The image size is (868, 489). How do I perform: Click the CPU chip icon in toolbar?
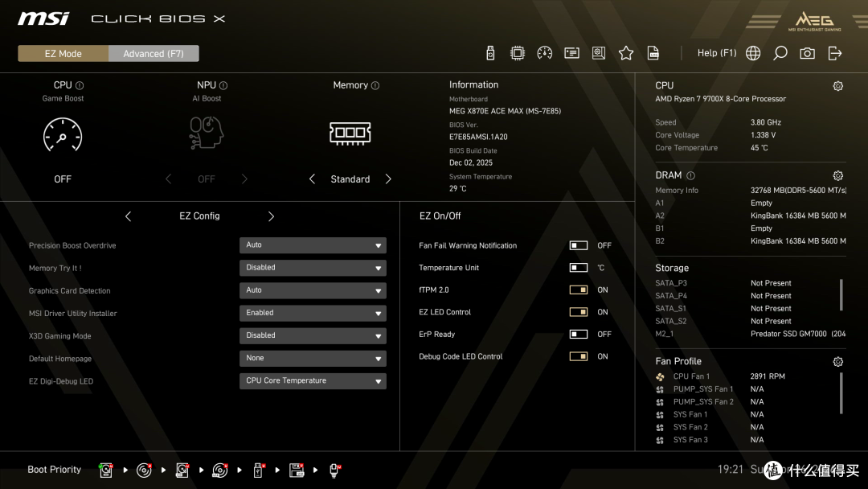(x=518, y=53)
